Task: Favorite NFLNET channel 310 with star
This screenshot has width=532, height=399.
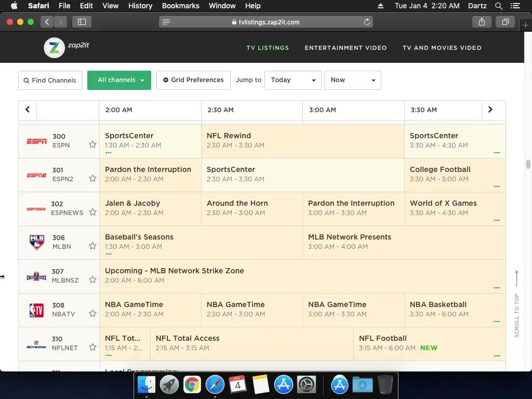Action: (x=92, y=347)
